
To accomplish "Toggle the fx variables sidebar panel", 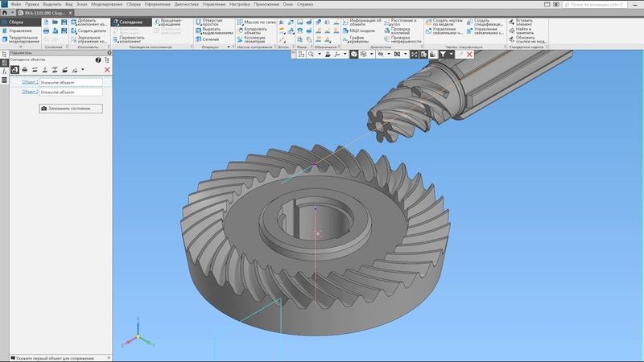I will [x=4, y=71].
